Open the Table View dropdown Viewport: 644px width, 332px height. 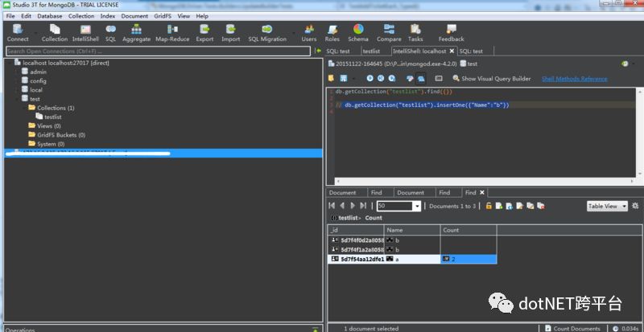(607, 207)
